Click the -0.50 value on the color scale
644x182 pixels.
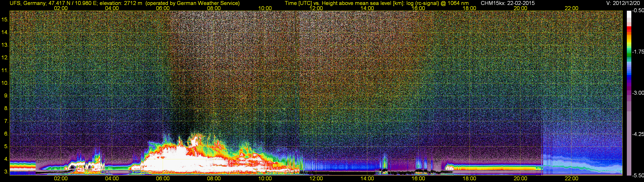click(638, 10)
